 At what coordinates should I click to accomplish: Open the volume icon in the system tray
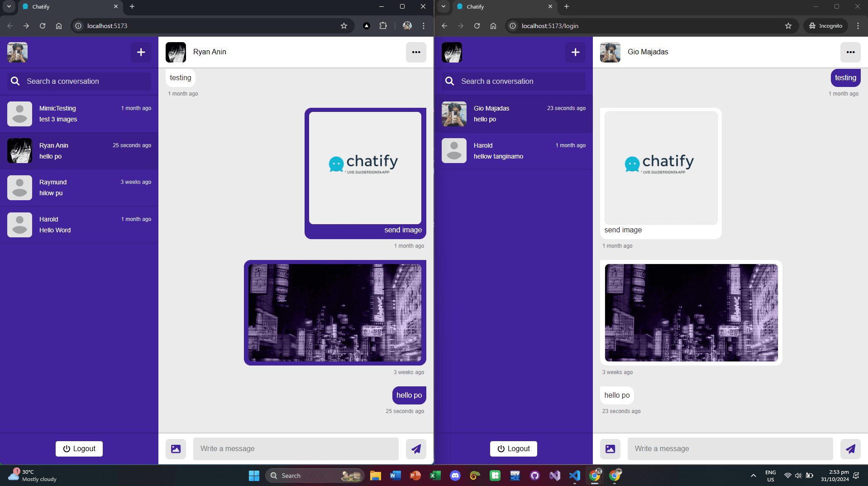798,476
